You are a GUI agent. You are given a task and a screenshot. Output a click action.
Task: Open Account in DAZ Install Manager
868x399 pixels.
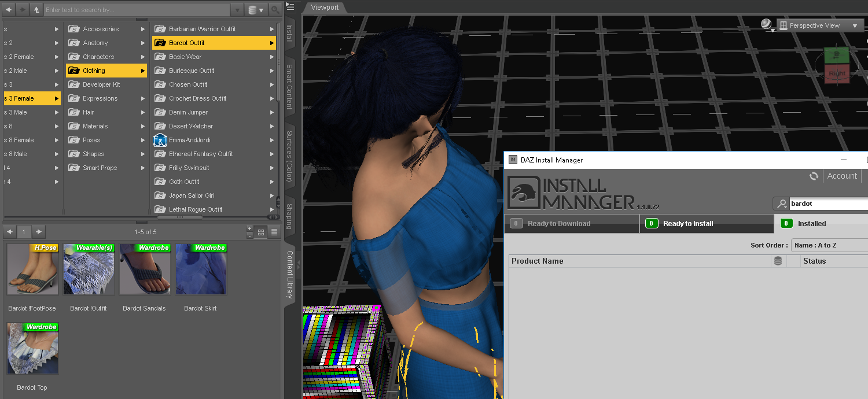(x=842, y=176)
